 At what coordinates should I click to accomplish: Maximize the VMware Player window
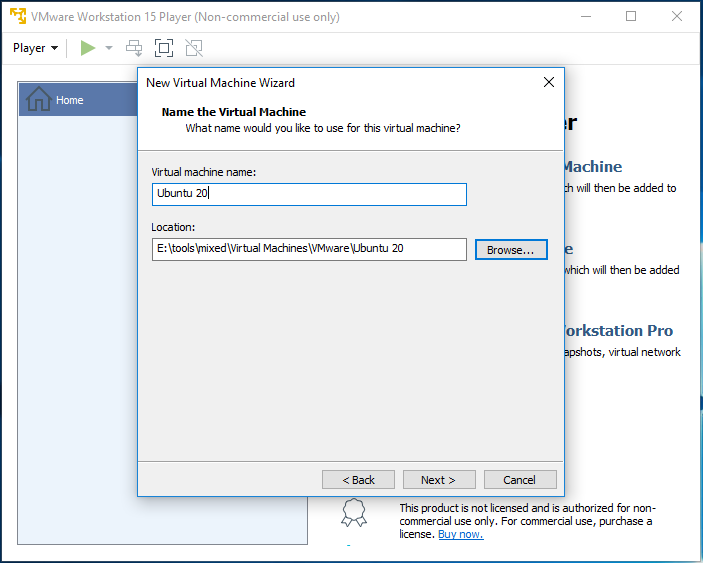(x=631, y=16)
